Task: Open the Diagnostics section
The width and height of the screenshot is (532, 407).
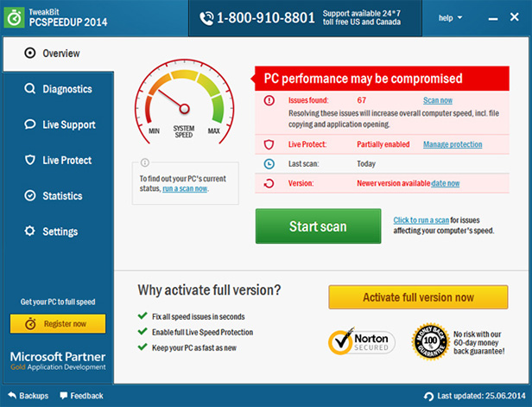Action: pos(59,89)
